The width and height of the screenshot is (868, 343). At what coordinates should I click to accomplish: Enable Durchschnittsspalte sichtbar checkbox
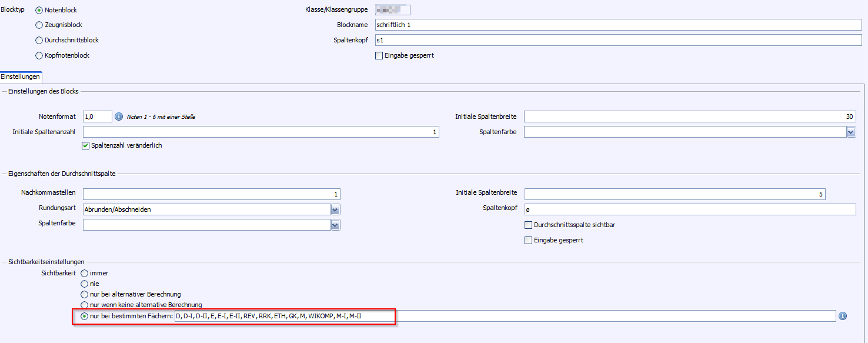coord(528,225)
